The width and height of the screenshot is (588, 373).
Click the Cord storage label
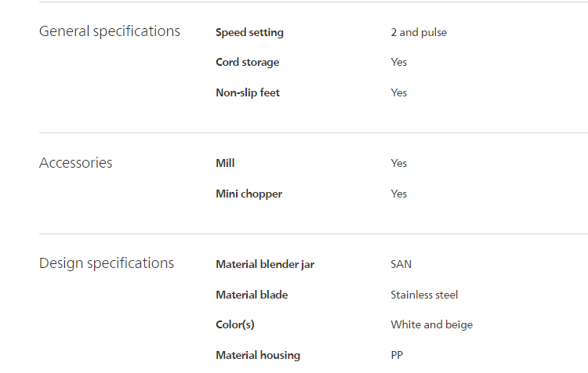(247, 62)
